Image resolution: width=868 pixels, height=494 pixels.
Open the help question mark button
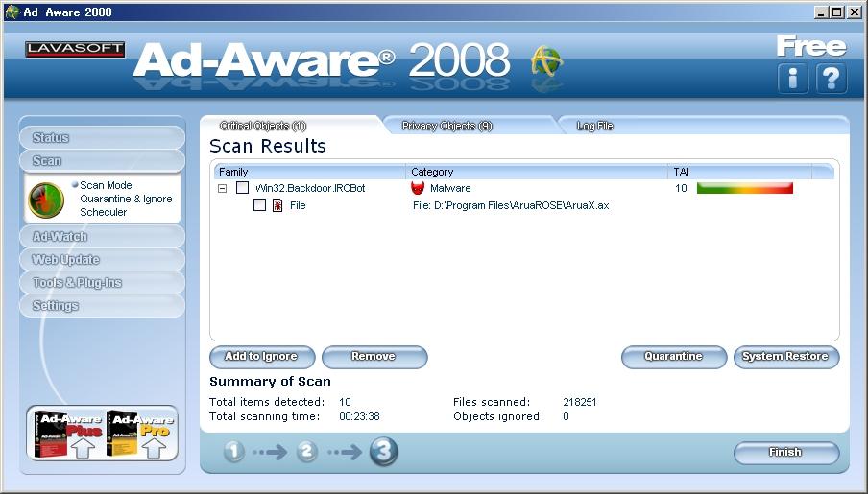pyautogui.click(x=831, y=78)
